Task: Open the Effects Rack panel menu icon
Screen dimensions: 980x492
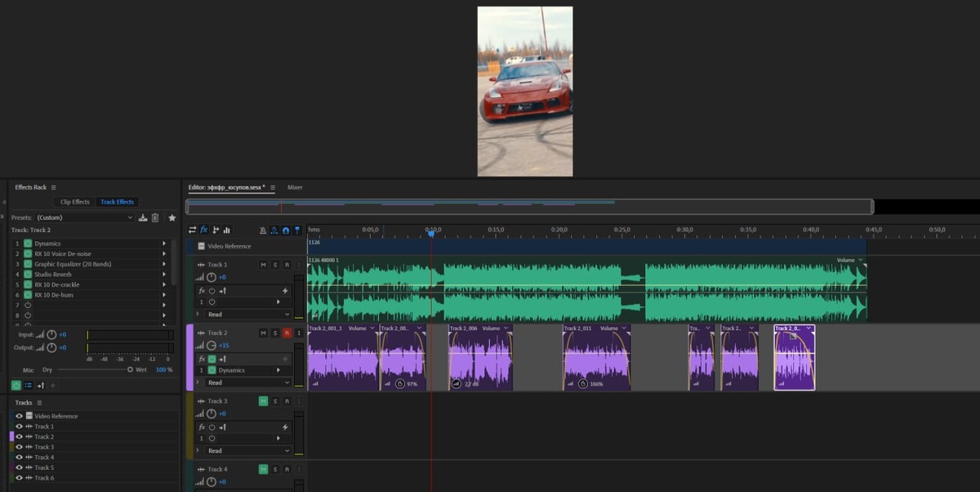Action: (54, 187)
